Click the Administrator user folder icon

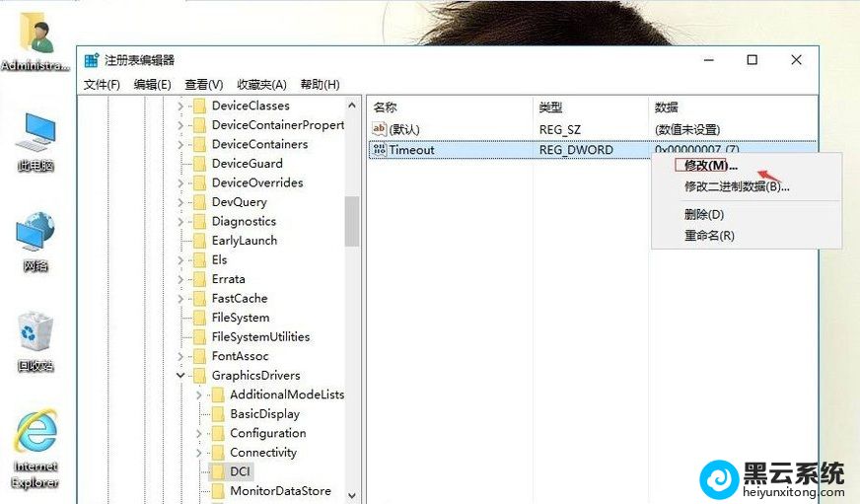tap(36, 35)
